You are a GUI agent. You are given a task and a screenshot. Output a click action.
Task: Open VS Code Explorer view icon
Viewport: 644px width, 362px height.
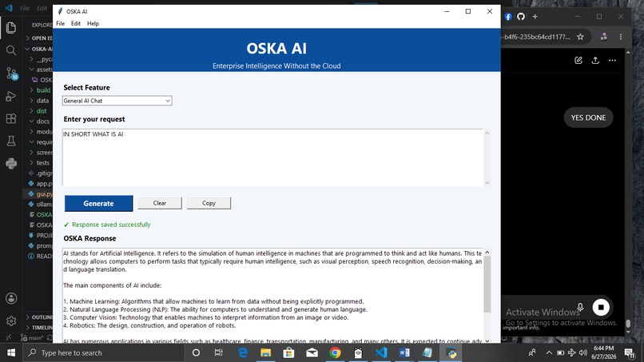click(11, 27)
